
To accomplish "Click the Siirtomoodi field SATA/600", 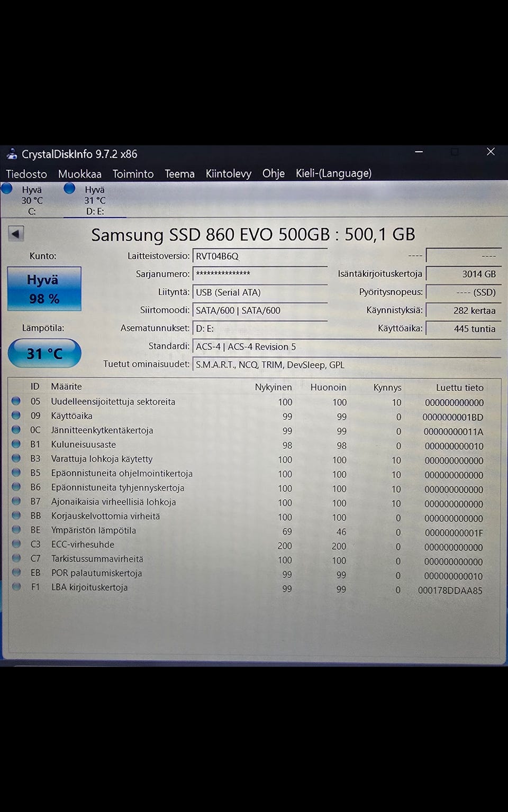I will 260,310.
